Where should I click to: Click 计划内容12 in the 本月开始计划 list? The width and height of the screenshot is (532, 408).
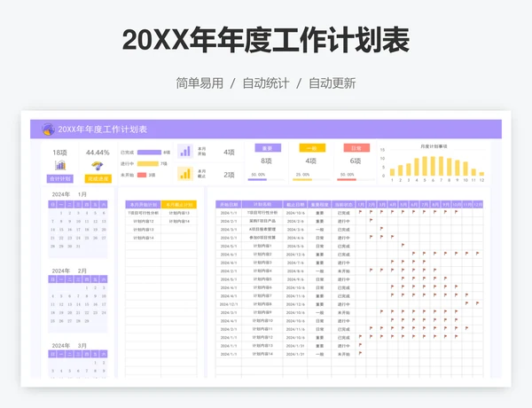[143, 222]
